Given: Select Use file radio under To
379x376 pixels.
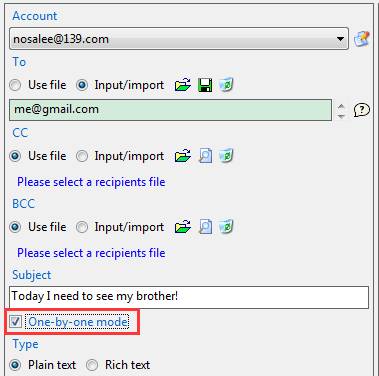Looking at the screenshot, I should (x=15, y=85).
